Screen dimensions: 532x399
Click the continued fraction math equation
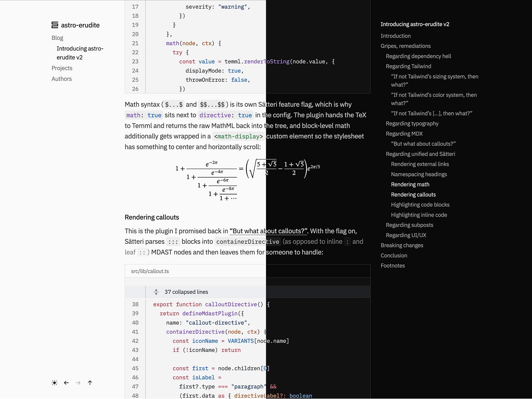(248, 180)
